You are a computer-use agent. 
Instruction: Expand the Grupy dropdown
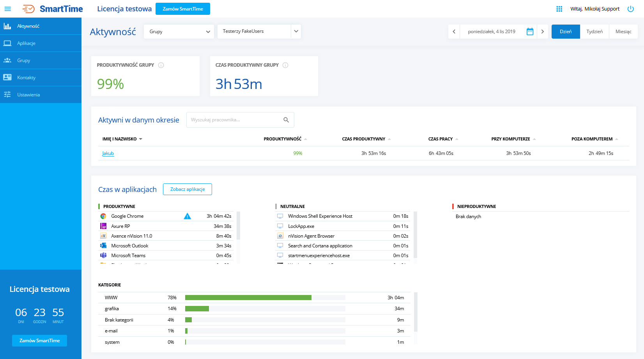pyautogui.click(x=179, y=32)
